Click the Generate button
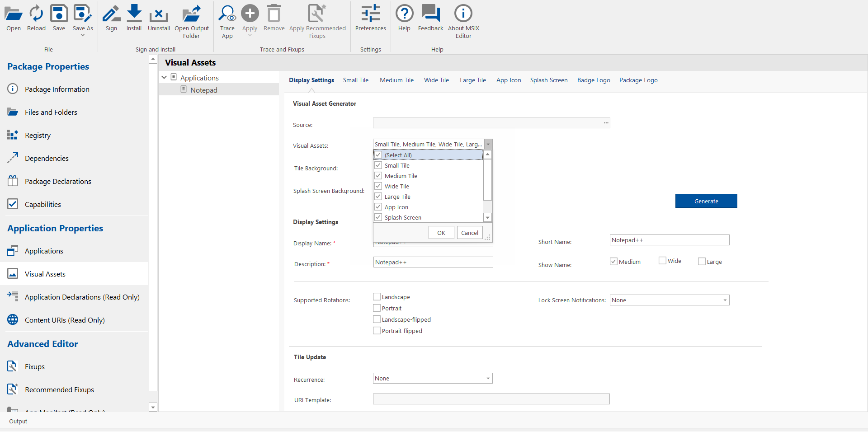Viewport: 868px width, 436px height. (706, 201)
